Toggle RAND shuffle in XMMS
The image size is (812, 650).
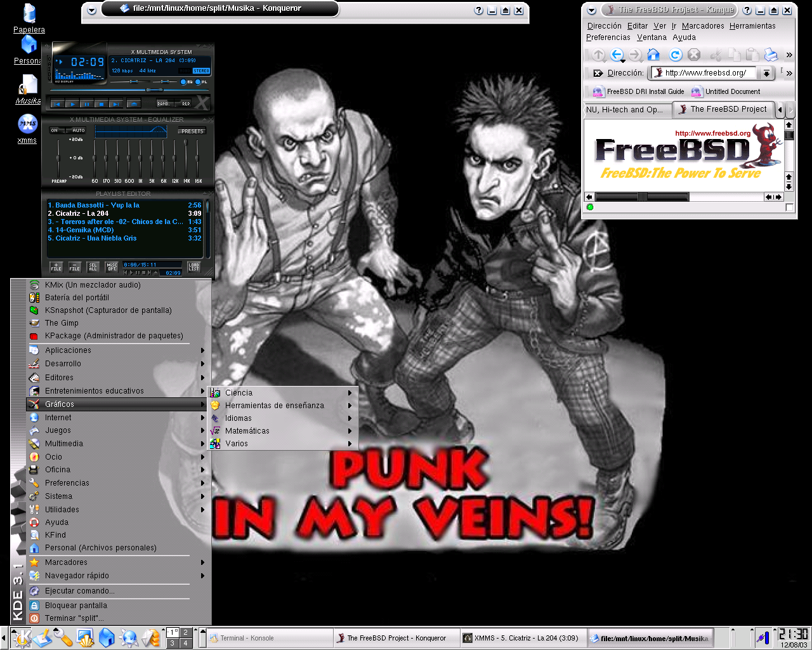pyautogui.click(x=164, y=103)
